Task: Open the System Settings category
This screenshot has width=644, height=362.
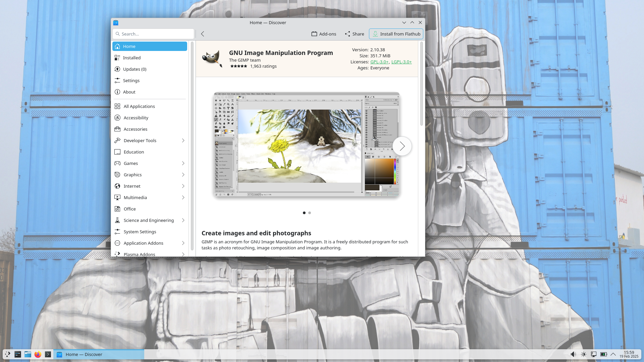Action: pyautogui.click(x=150, y=232)
